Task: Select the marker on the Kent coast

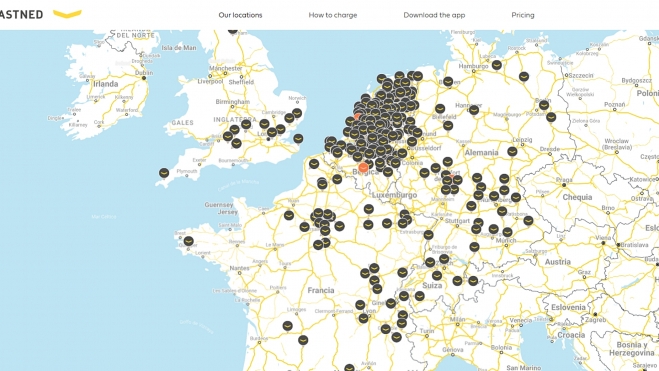Action: tap(298, 138)
